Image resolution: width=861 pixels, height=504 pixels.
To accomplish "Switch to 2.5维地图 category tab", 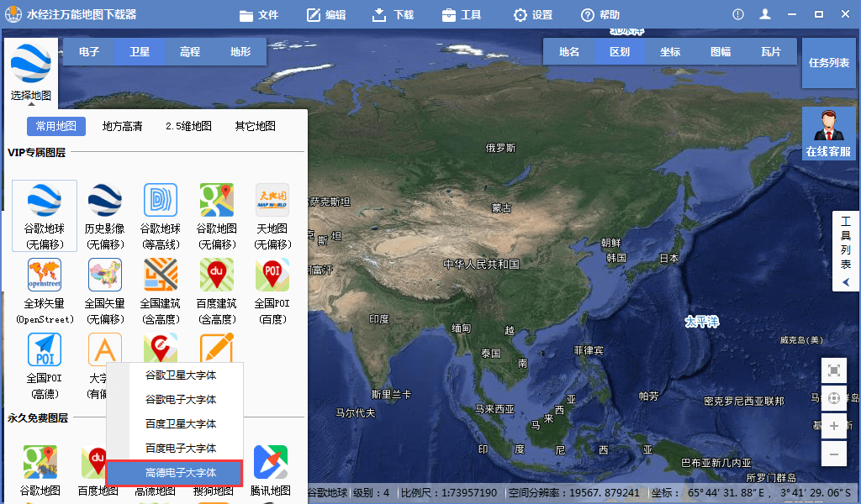I will click(189, 126).
